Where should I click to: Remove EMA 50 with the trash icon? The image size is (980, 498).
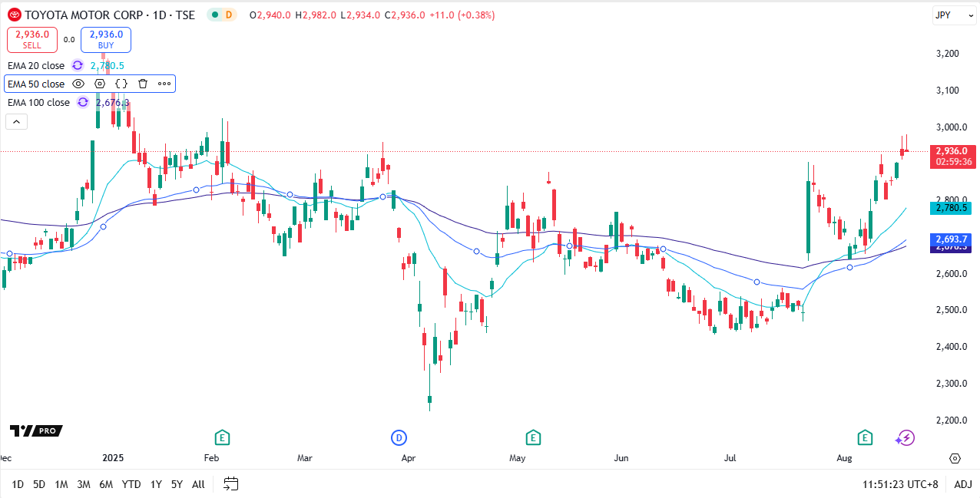tap(143, 84)
